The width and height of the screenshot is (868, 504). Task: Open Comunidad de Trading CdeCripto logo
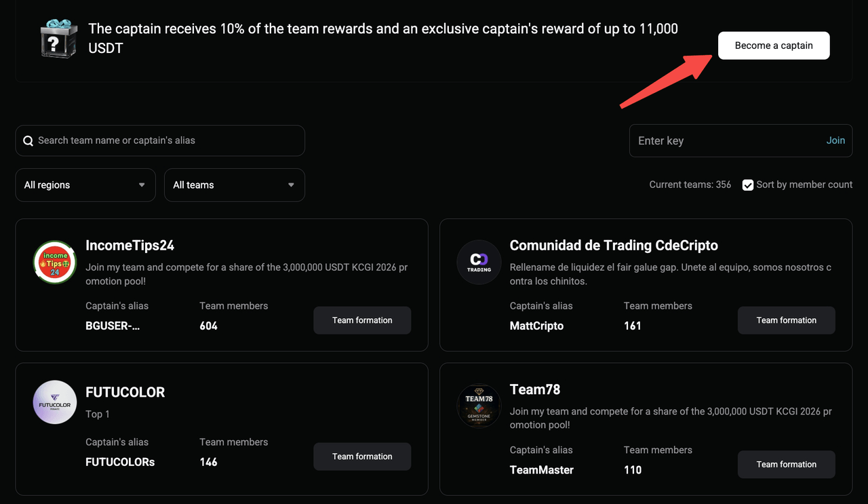(479, 263)
